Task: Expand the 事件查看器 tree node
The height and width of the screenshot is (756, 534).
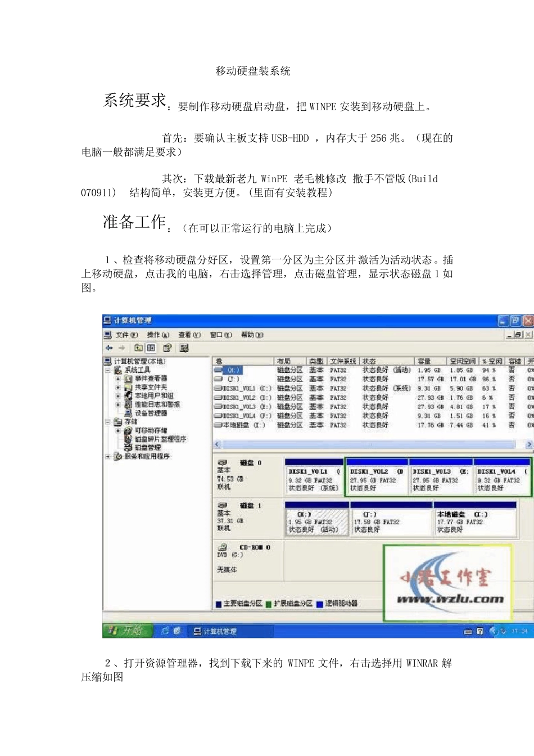Action: 118,379
